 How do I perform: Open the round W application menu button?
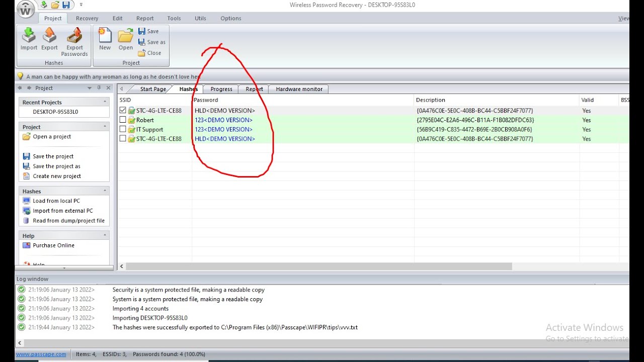[26, 10]
